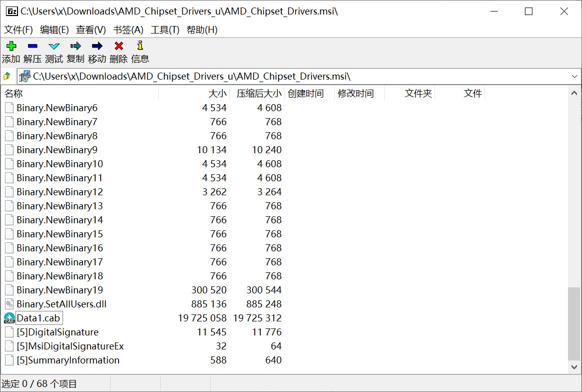The image size is (582, 392).
Task: Select the Binary.NewBinary7 row name
Action: 57,122
